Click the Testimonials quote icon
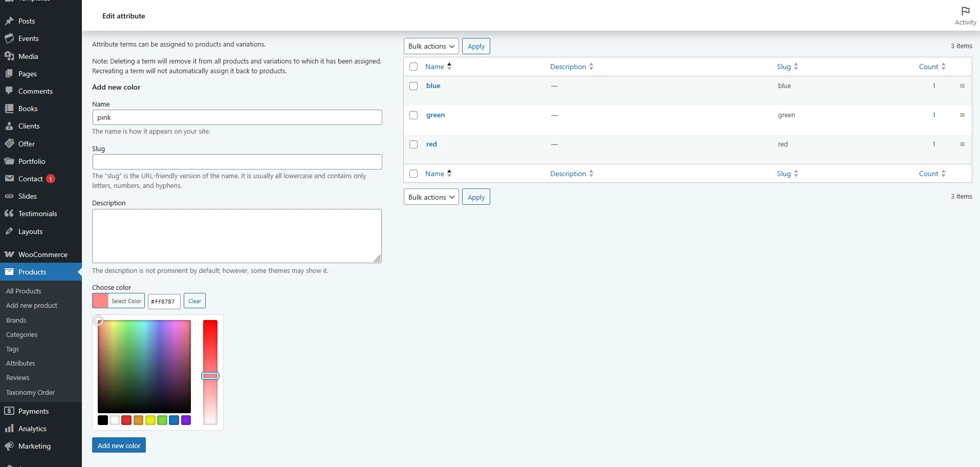 point(9,214)
